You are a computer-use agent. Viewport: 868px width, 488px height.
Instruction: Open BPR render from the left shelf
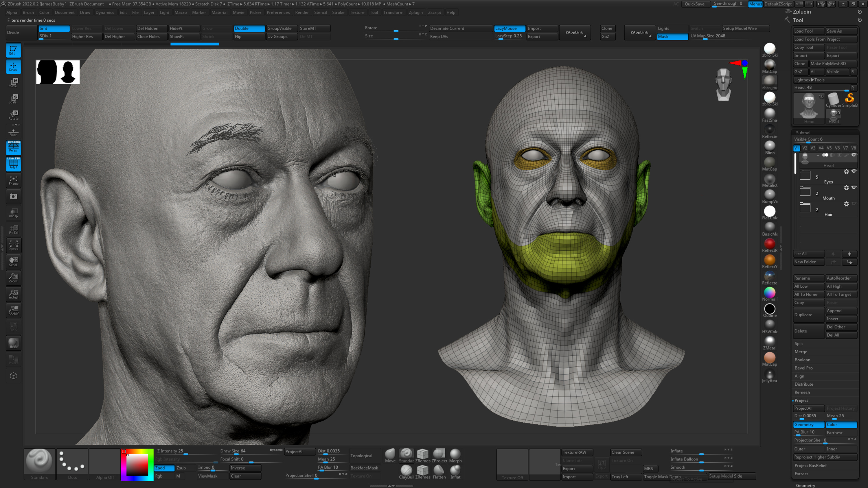pos(14,343)
